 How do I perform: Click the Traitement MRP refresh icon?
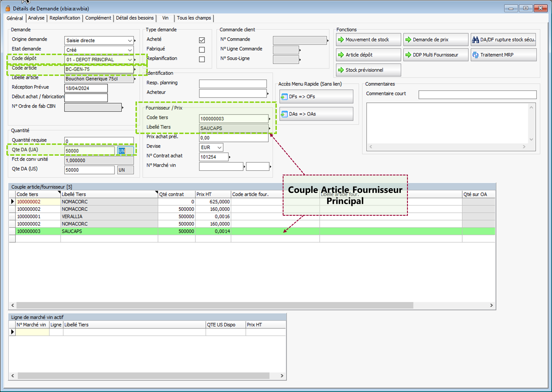click(x=475, y=55)
